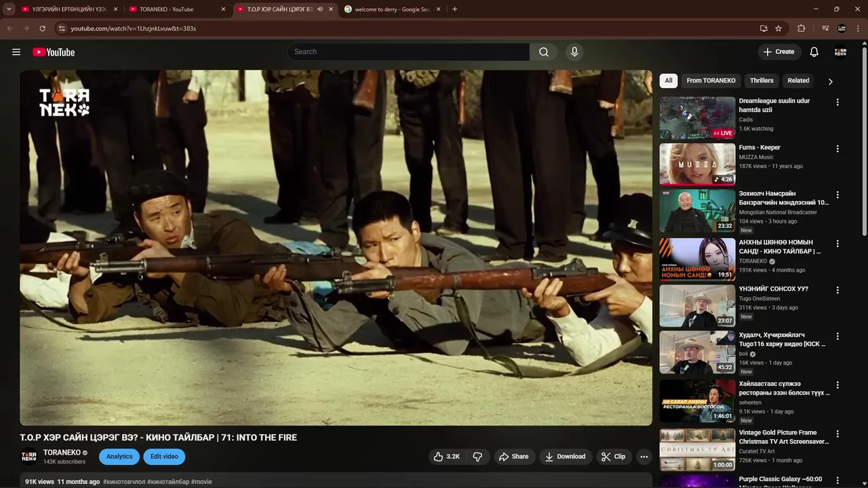868x488 pixels.
Task: Open options for АНХНЫ ШӨНӨӨ НОМЫН САНД video
Action: click(x=837, y=243)
